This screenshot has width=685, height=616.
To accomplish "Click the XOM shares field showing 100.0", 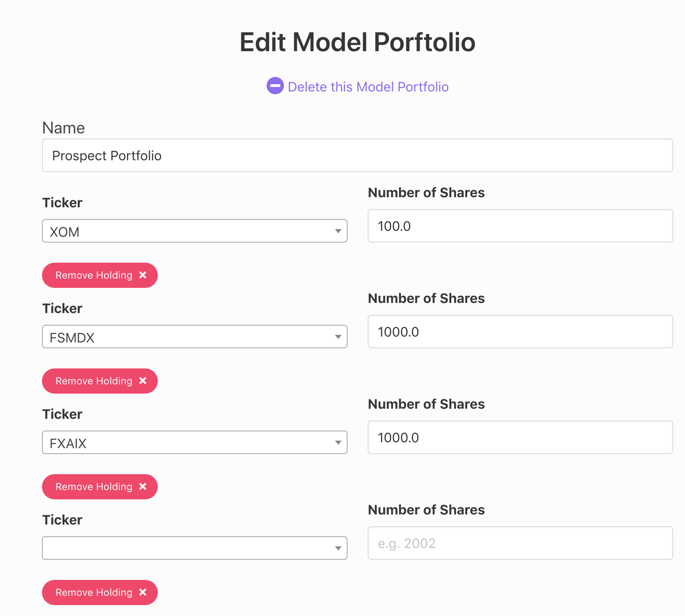I will click(520, 226).
